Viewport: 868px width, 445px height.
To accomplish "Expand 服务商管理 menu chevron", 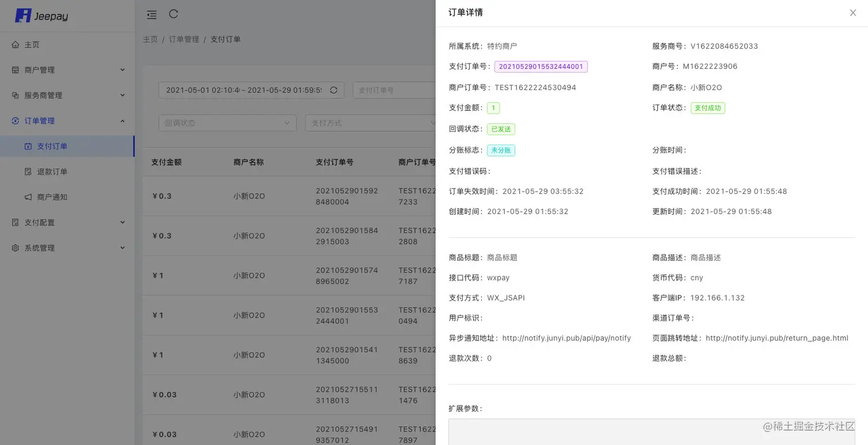I will tap(122, 95).
